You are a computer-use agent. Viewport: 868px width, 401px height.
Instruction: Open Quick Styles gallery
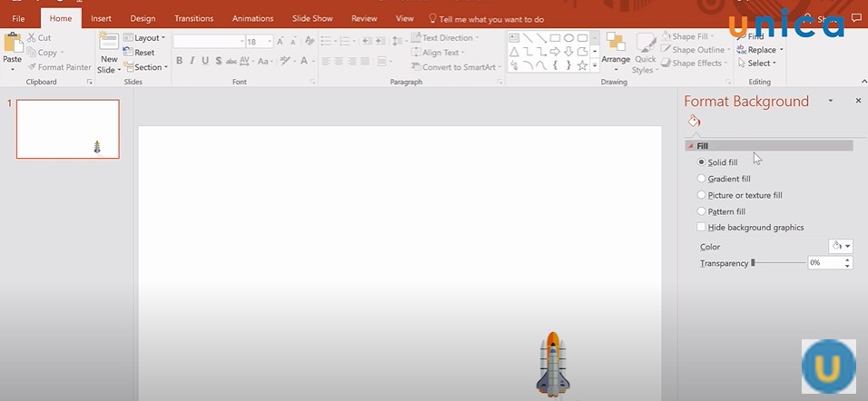645,50
